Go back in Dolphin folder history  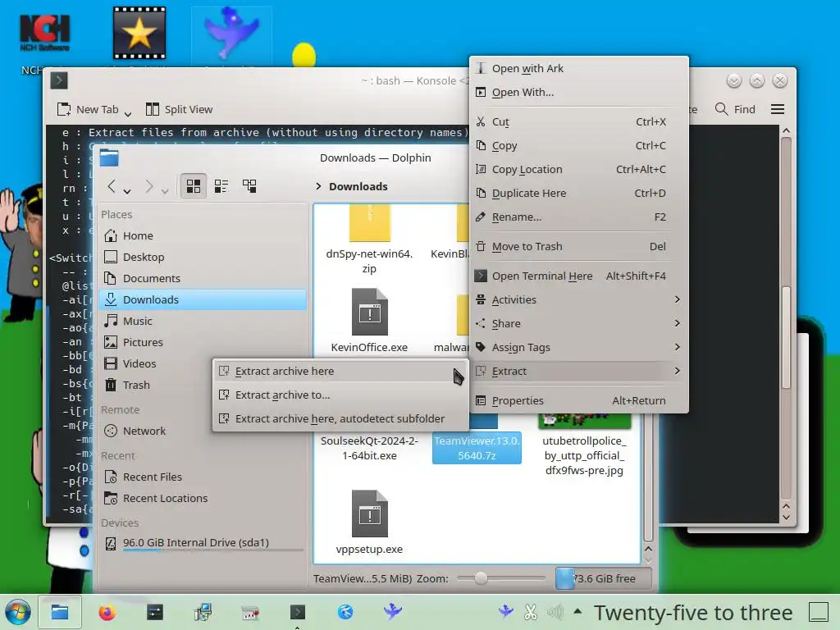(x=112, y=186)
